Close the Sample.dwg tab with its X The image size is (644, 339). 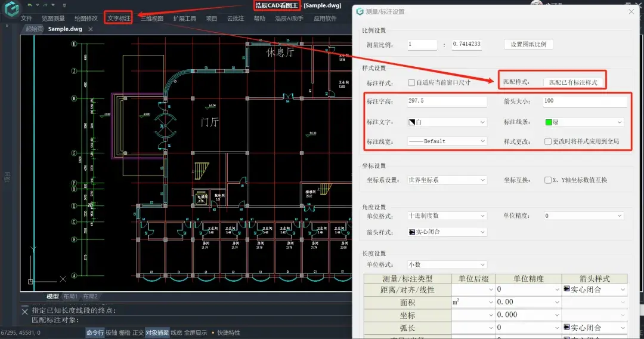[x=91, y=29]
